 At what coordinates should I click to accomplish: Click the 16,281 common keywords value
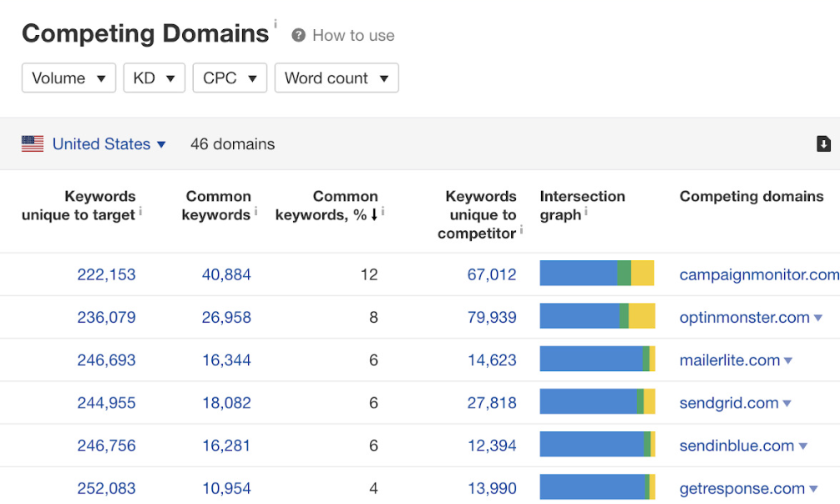(226, 446)
